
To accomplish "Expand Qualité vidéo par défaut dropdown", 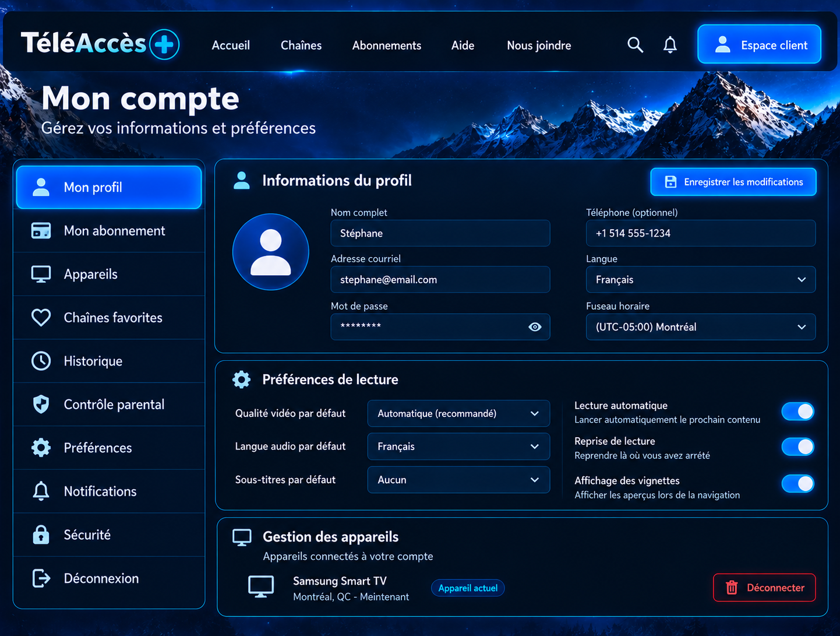I will (458, 413).
